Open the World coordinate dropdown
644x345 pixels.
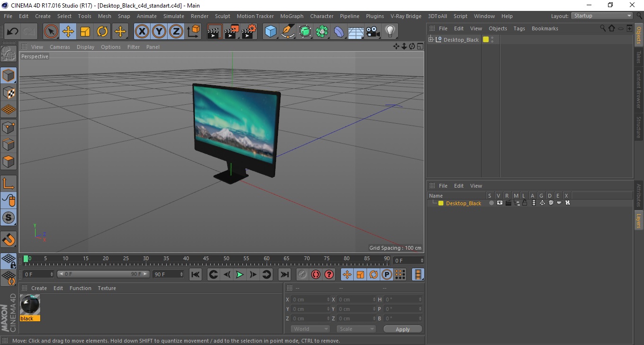click(x=310, y=329)
